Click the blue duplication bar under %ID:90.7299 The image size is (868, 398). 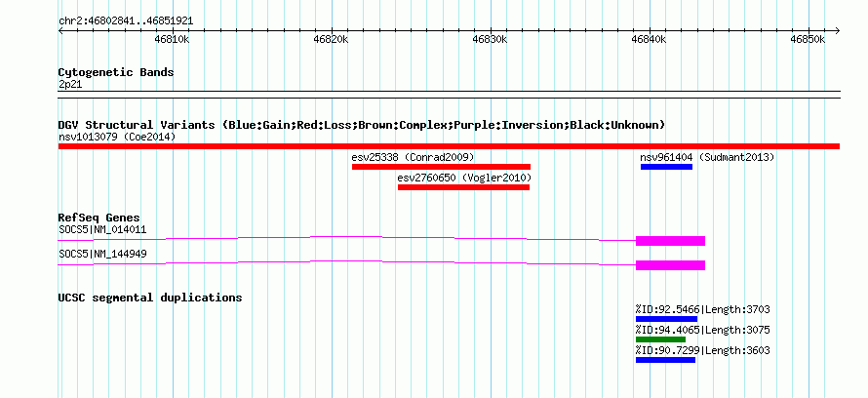[665, 360]
